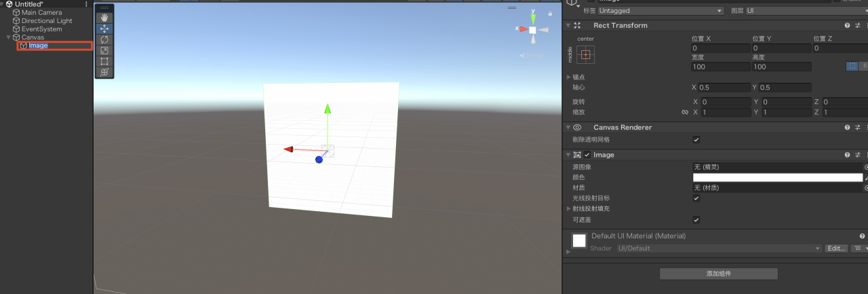Image resolution: width=868 pixels, height=294 pixels.
Task: Collapse the Canvas hierarchy node
Action: pyautogui.click(x=8, y=37)
